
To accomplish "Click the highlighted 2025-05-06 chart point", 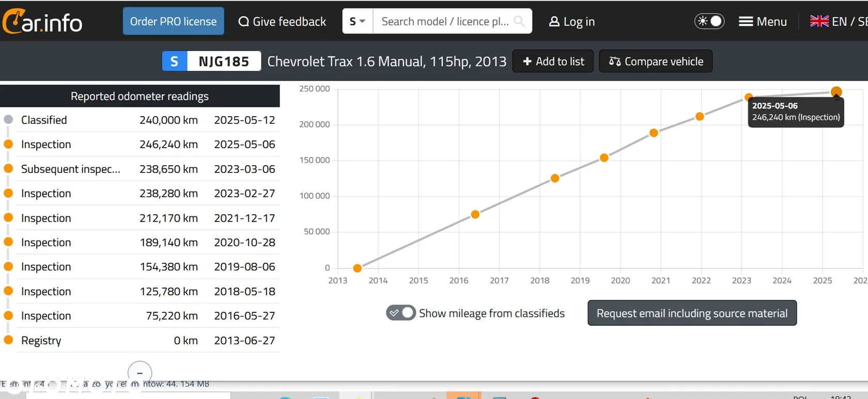I will pyautogui.click(x=836, y=92).
